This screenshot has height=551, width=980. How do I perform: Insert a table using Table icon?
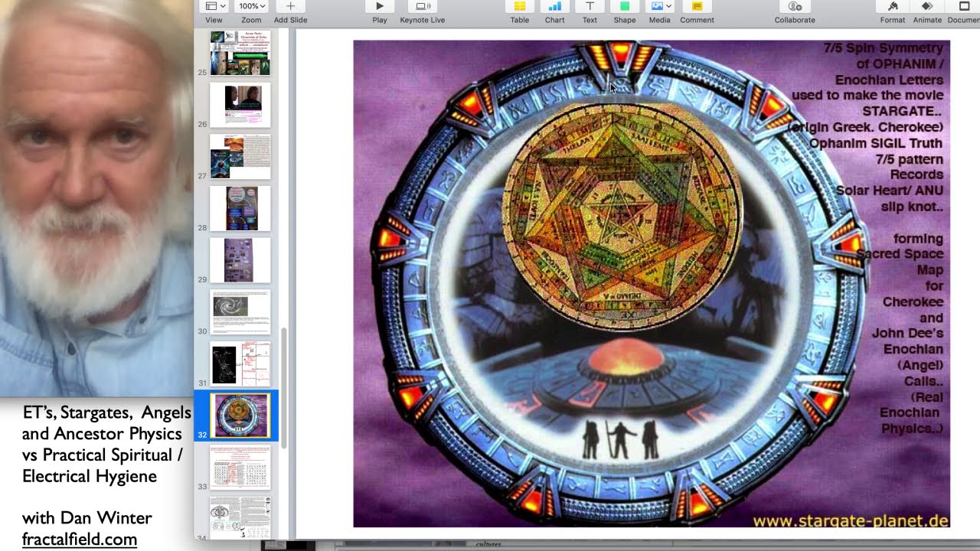point(519,7)
